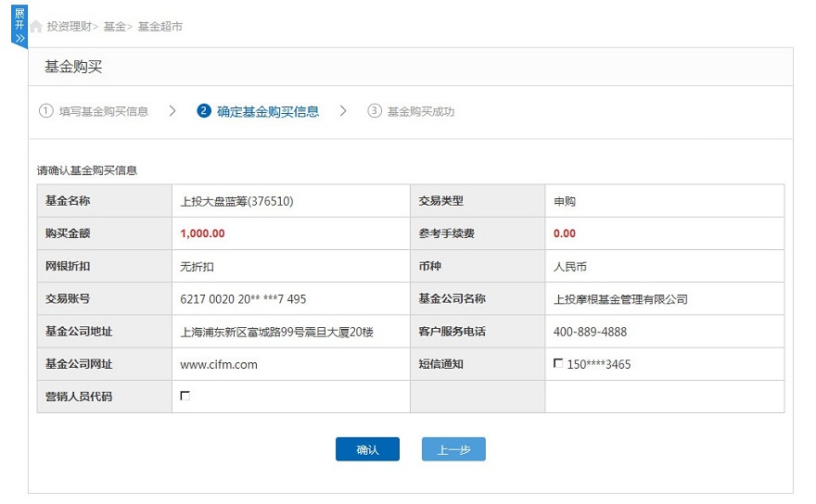
Task: Go to 基金 in the breadcrumb
Action: point(114,27)
